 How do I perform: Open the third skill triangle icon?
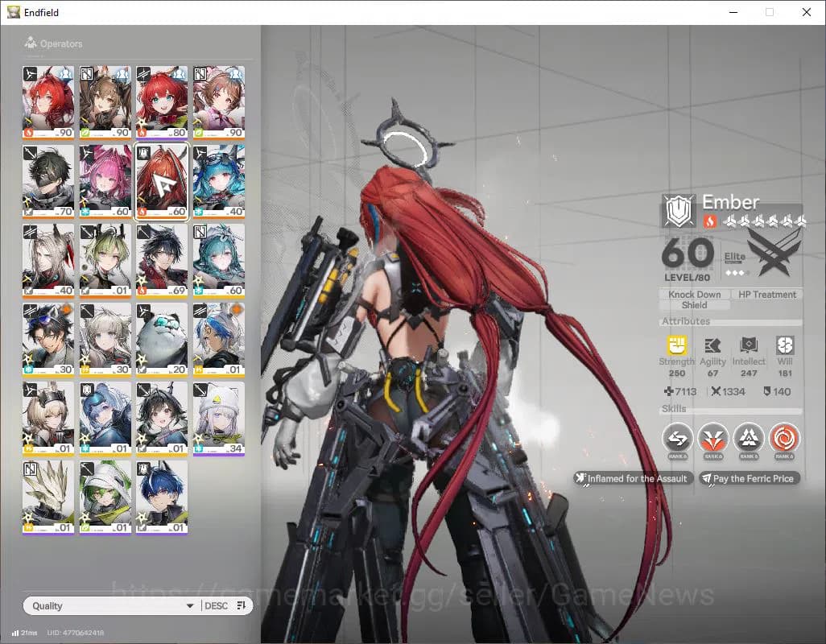749,439
